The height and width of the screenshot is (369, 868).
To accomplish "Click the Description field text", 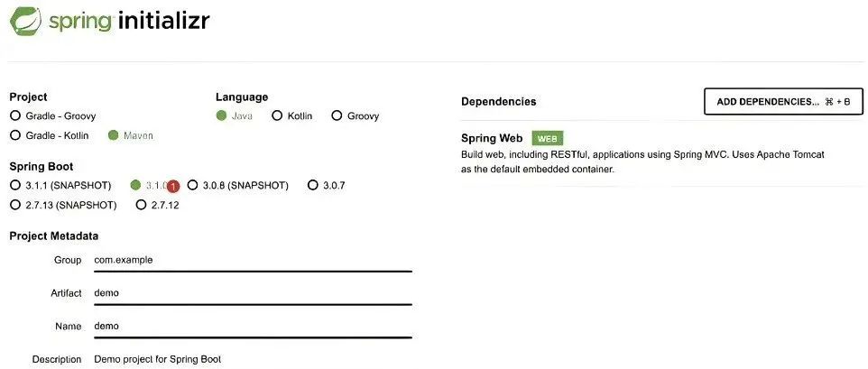I will point(158,360).
